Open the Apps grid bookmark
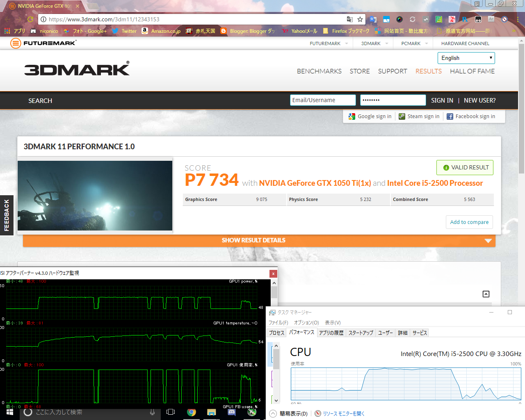This screenshot has height=420, width=525. coord(14,31)
